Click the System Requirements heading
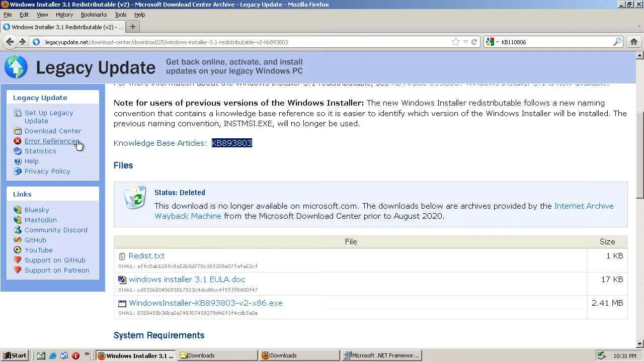Image resolution: width=644 pixels, height=362 pixels. click(x=159, y=335)
